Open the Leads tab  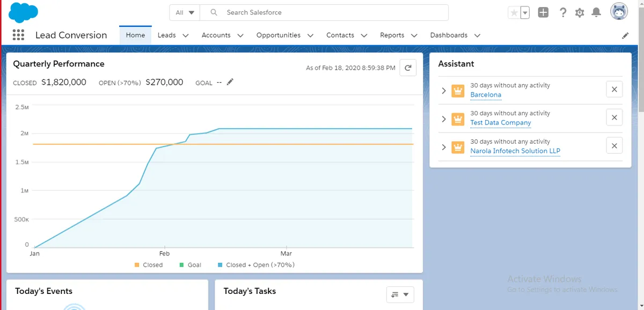point(166,35)
